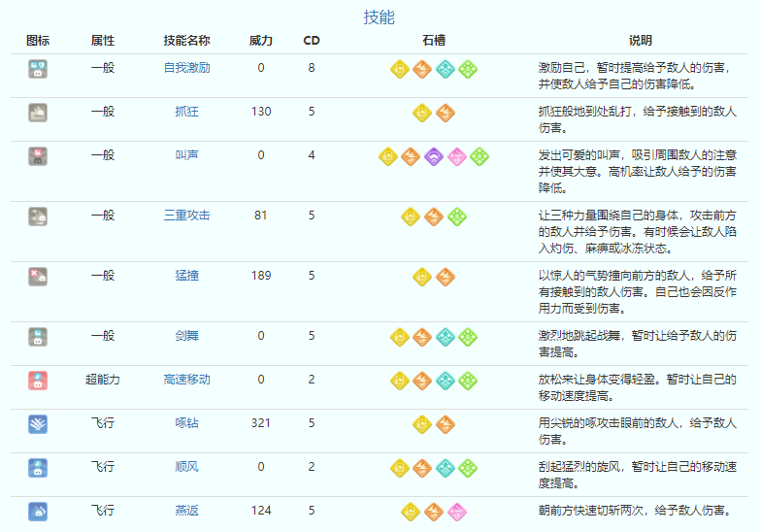Click the pink stone slot in 燕返 row
The height and width of the screenshot is (532, 761).
(x=455, y=511)
